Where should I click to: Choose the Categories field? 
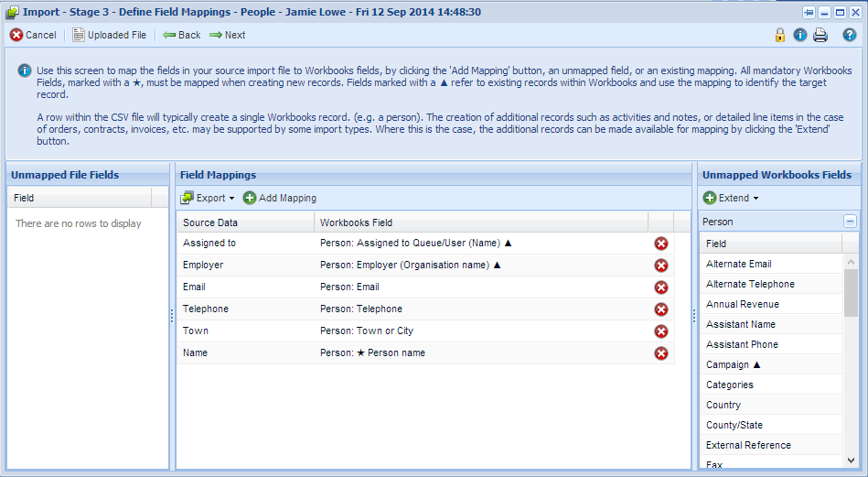pyautogui.click(x=771, y=385)
